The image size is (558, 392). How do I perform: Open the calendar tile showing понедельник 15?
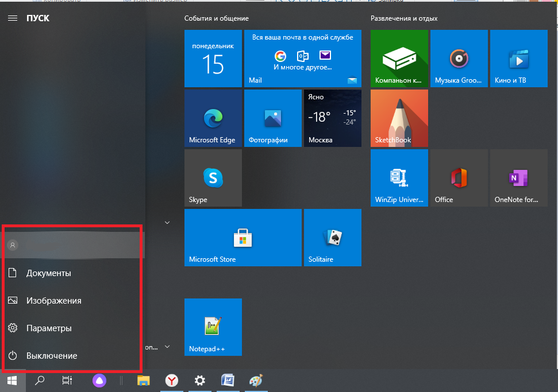[213, 59]
